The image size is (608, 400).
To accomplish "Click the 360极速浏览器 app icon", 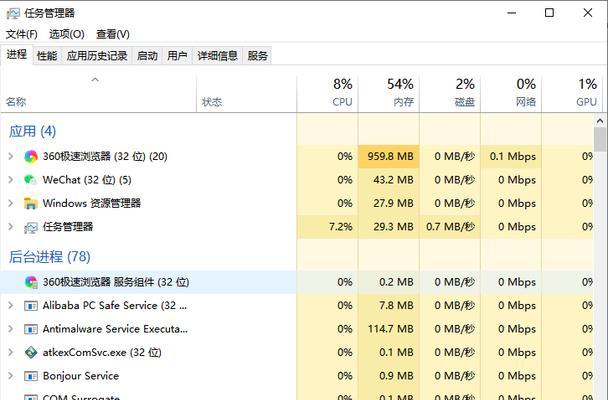I will point(31,157).
